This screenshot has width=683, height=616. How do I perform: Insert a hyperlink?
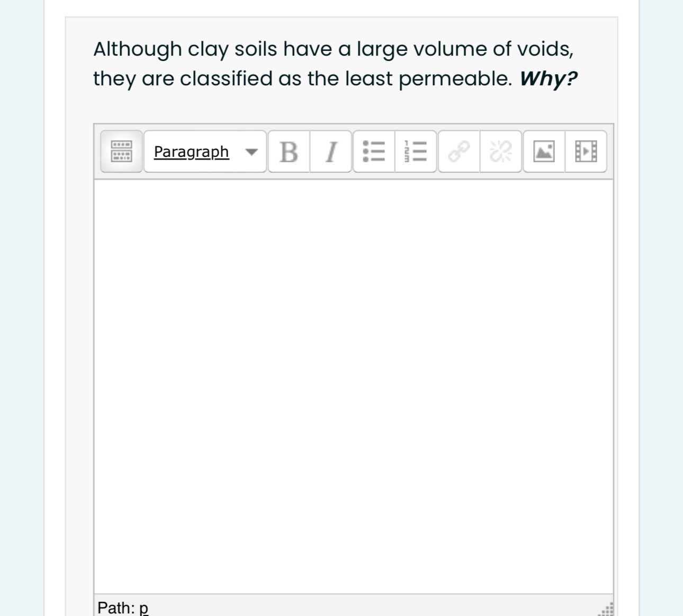point(458,151)
